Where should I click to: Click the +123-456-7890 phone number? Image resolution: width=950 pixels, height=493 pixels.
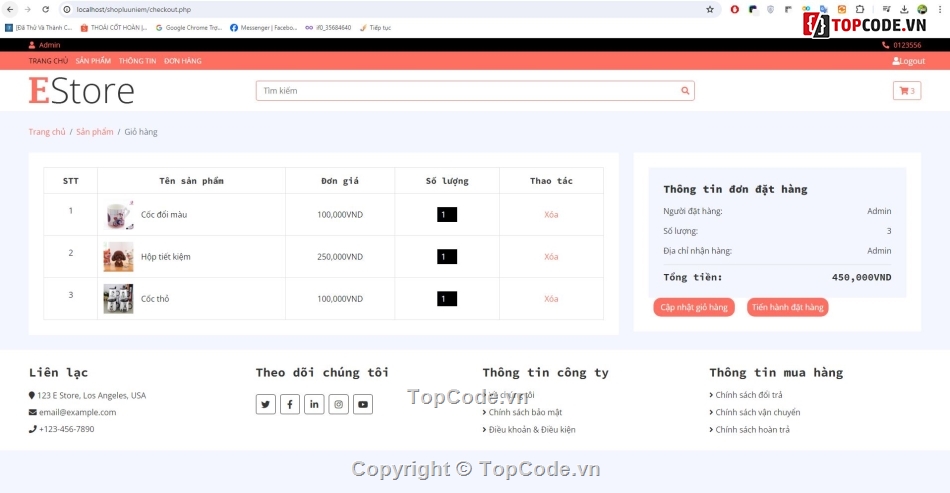click(x=67, y=429)
